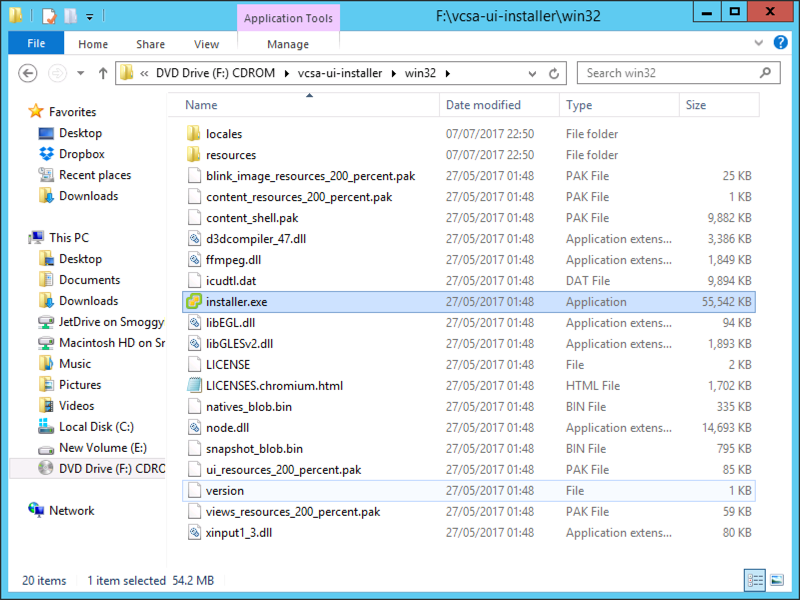The image size is (800, 600).
Task: Click the LICENSES.chromium.html file icon
Action: point(194,386)
